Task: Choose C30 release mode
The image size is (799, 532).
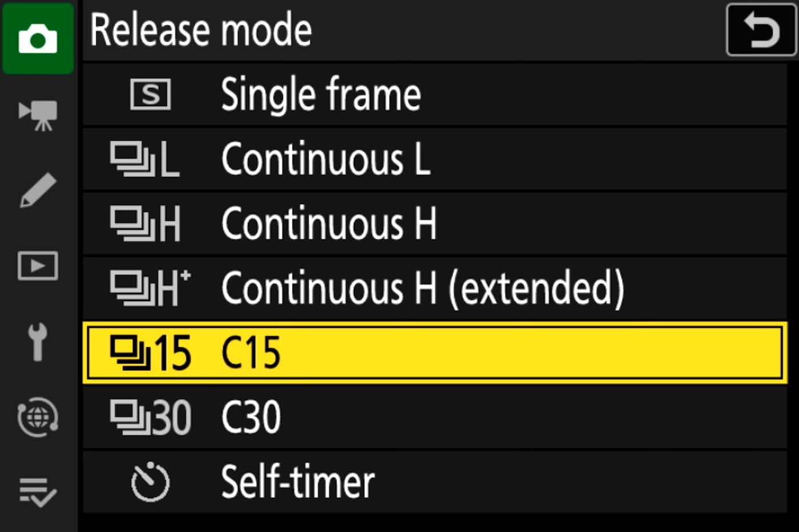Action: pos(251,417)
